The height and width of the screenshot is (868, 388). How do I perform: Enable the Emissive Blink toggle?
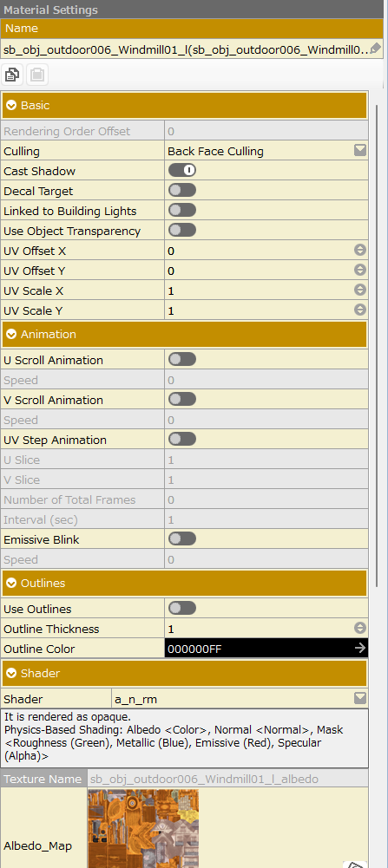tap(182, 538)
